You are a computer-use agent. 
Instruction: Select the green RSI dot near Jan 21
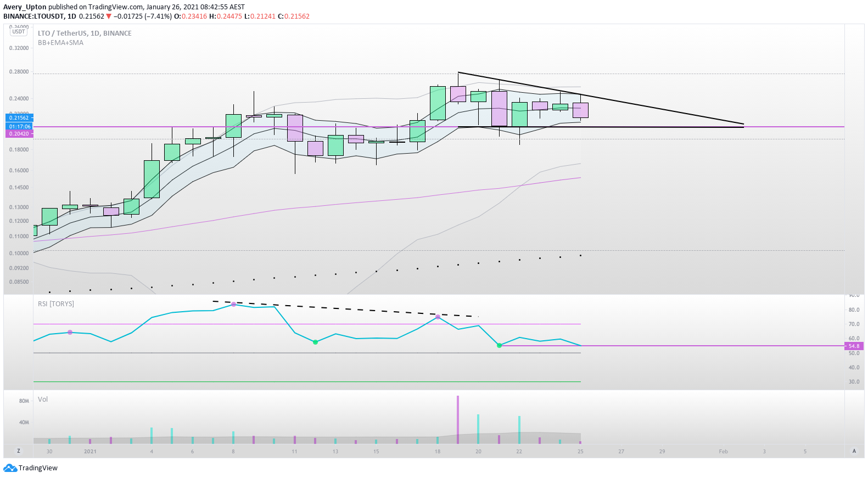(x=499, y=346)
